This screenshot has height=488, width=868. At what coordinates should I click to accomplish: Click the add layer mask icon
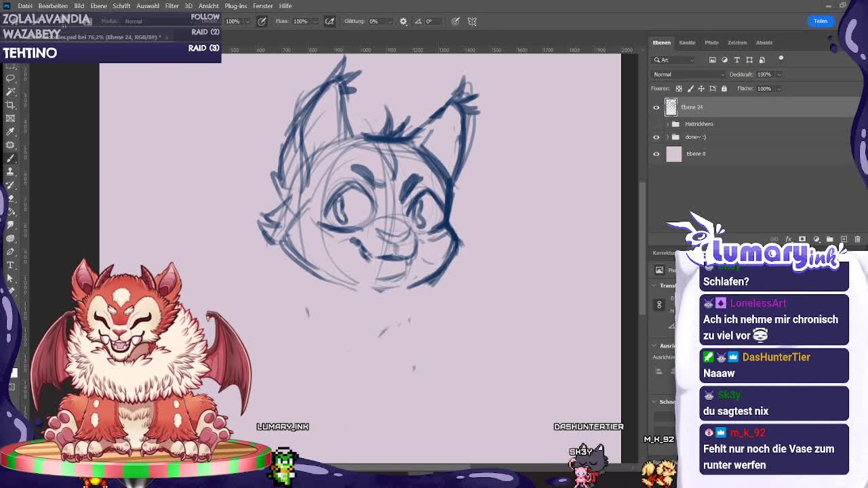point(802,239)
